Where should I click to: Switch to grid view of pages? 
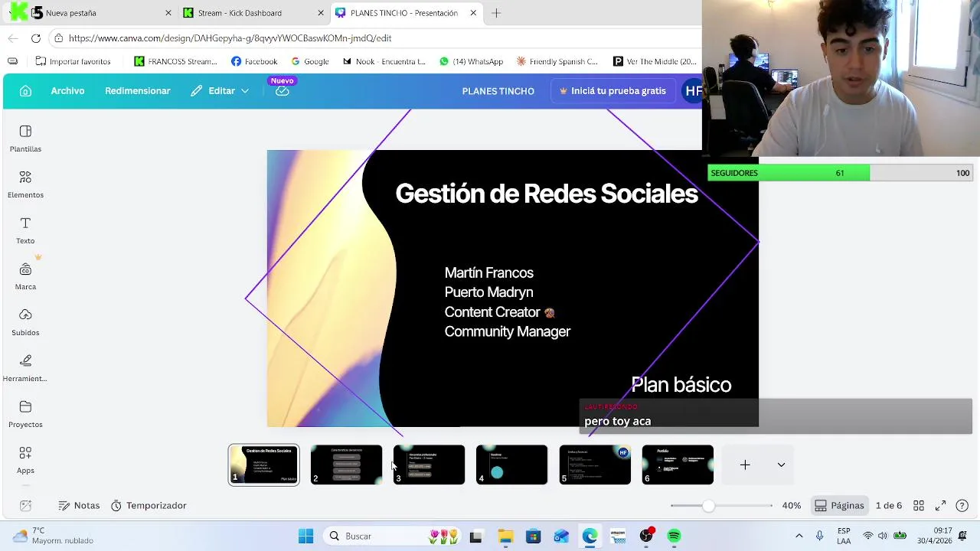point(919,506)
